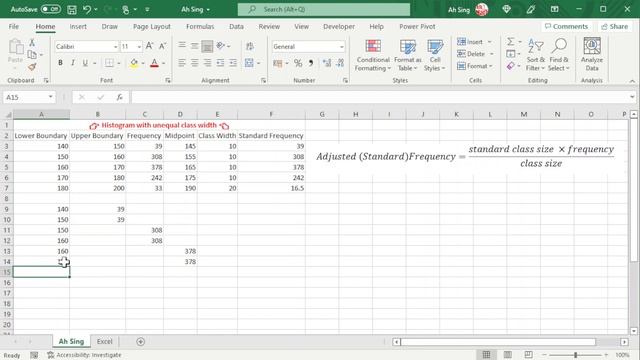Open Format as Table
Viewport: 640px width, 360px height.
pyautogui.click(x=407, y=55)
